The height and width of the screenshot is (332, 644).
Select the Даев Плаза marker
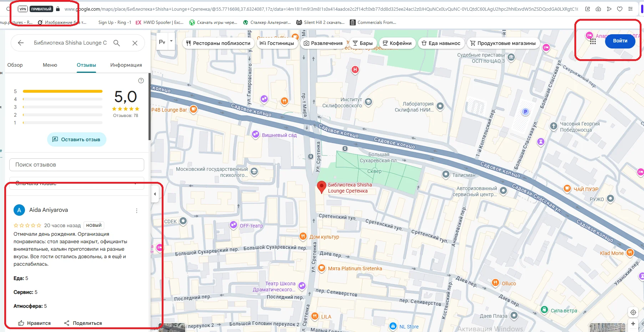pyautogui.click(x=514, y=315)
